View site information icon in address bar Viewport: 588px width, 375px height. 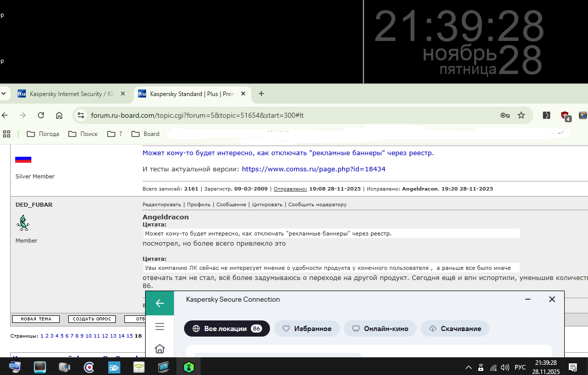80,115
